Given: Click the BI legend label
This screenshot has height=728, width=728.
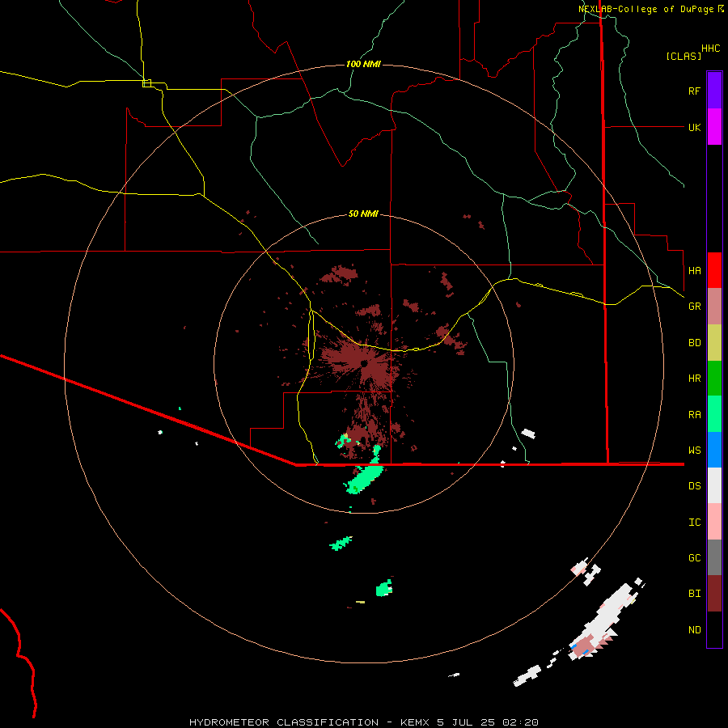Looking at the screenshot, I should pyautogui.click(x=694, y=594).
